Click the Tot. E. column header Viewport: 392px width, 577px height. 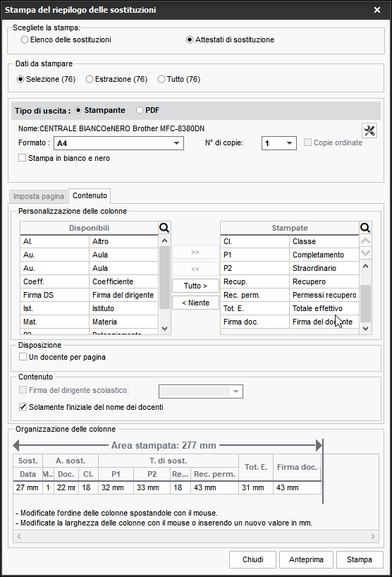256,467
